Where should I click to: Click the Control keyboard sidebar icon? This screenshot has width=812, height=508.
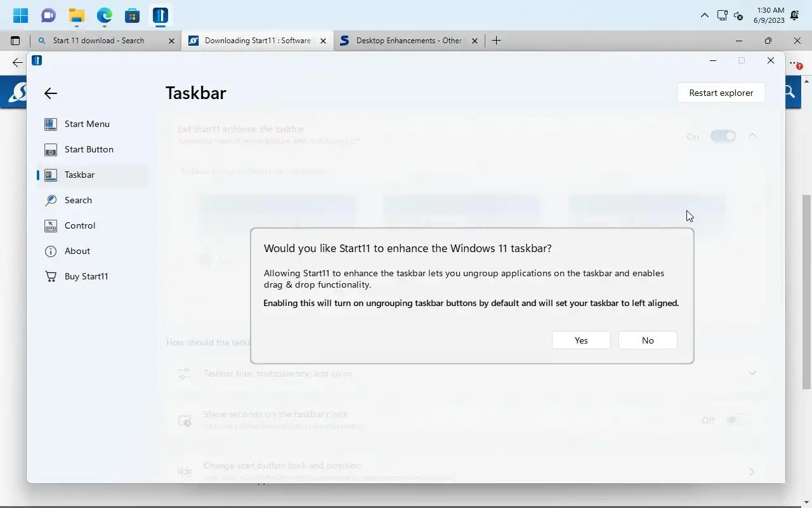click(x=51, y=226)
